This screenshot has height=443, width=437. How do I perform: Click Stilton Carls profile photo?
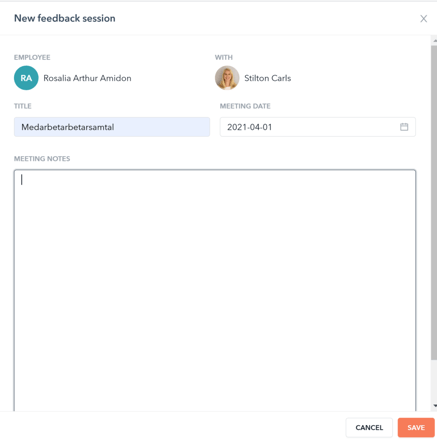coord(227,78)
